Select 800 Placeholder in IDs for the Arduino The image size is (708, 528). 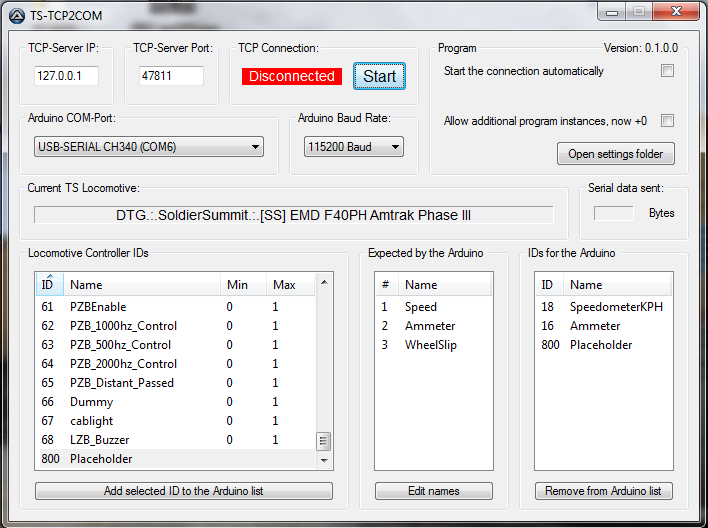pyautogui.click(x=604, y=345)
